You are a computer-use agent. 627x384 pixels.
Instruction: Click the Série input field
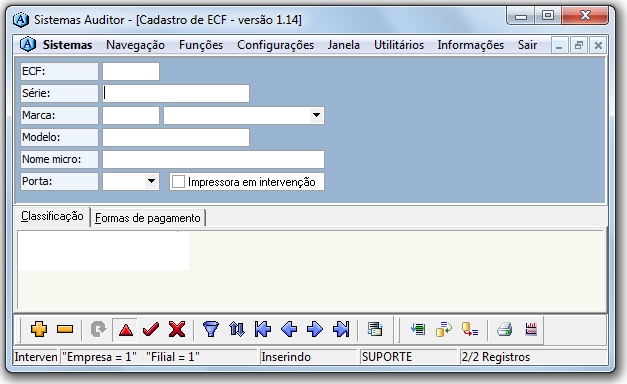tap(176, 93)
